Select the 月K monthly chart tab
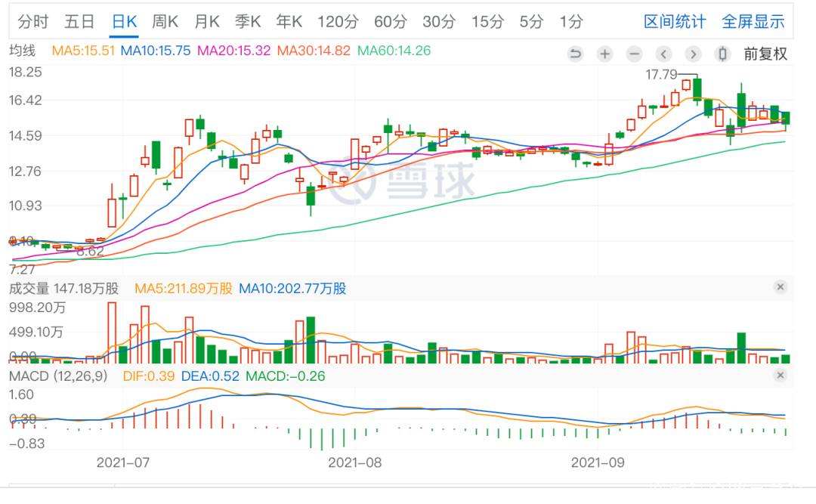Viewport: 816px width, 504px height. coord(206,22)
